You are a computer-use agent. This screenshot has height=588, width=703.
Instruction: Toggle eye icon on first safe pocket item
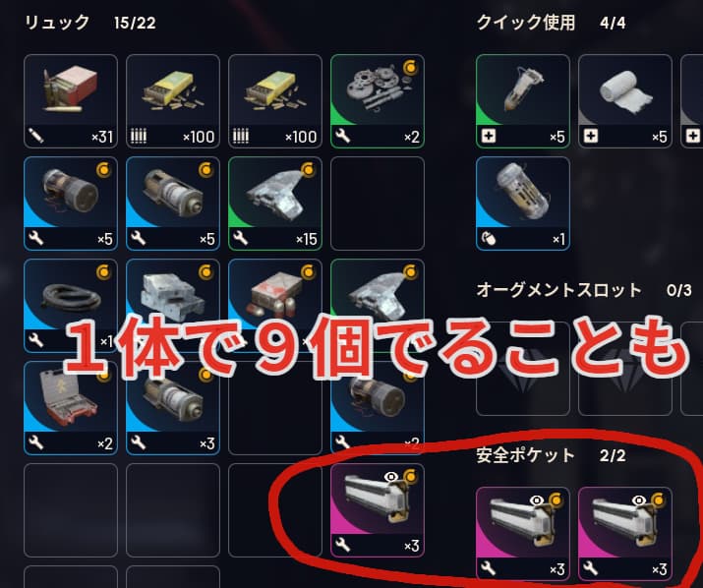537,500
